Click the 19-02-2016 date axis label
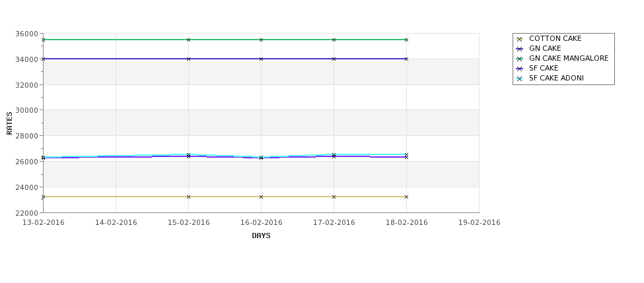This screenshot has width=644, height=283. click(x=480, y=223)
